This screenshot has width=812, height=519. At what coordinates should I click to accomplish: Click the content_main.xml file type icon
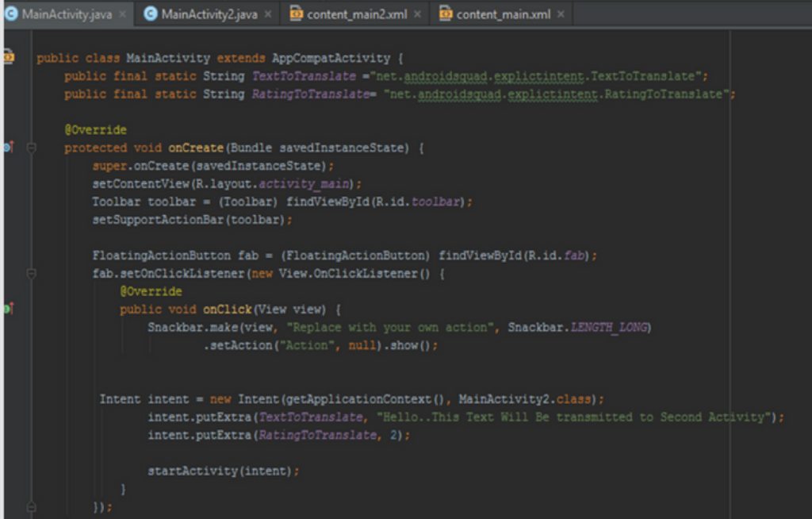[x=446, y=14]
